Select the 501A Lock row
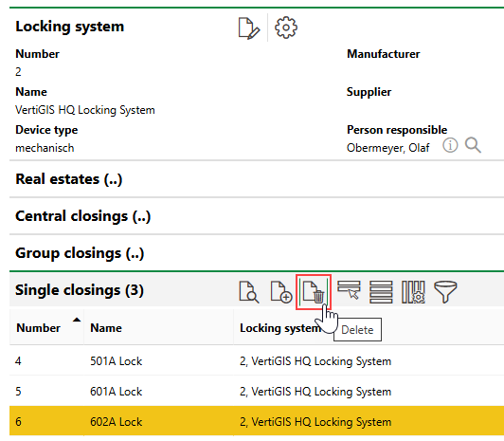Image resolution: width=504 pixels, height=441 pixels. [x=257, y=361]
